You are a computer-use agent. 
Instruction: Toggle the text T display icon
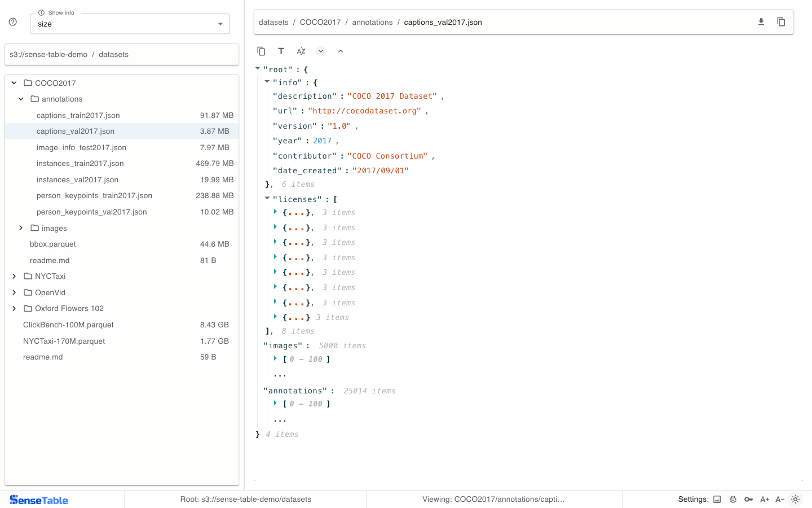point(281,51)
